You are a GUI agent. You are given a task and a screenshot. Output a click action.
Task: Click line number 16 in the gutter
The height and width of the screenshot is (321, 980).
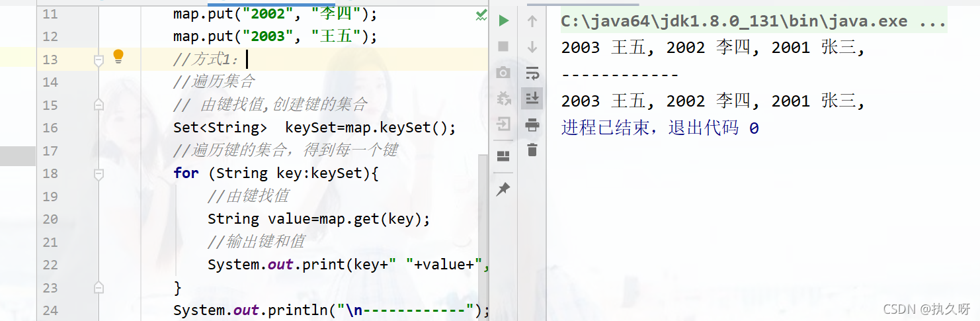coord(50,128)
